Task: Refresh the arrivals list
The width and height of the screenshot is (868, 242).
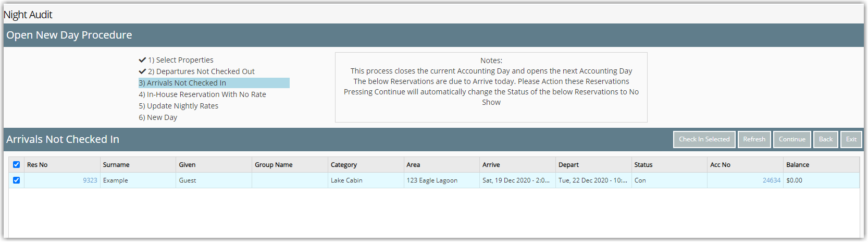Action: [x=754, y=139]
